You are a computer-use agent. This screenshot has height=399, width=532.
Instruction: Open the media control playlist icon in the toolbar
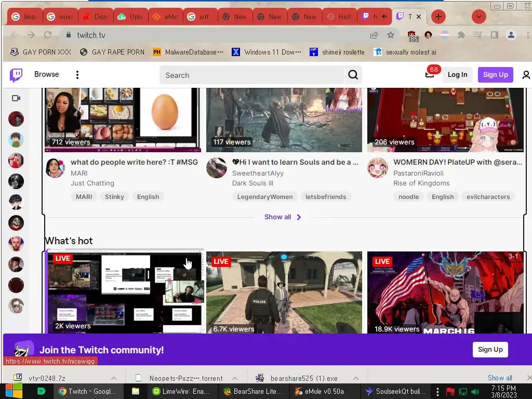click(x=478, y=35)
